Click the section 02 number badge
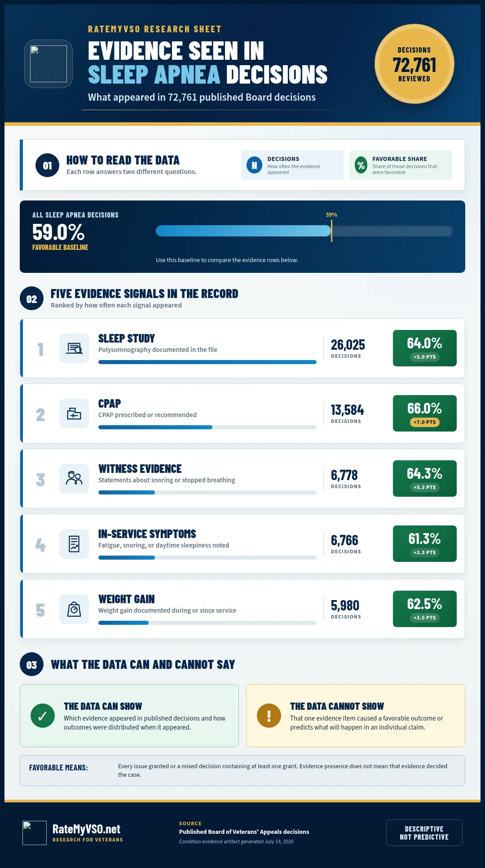This screenshot has height=868, width=485. [31, 298]
